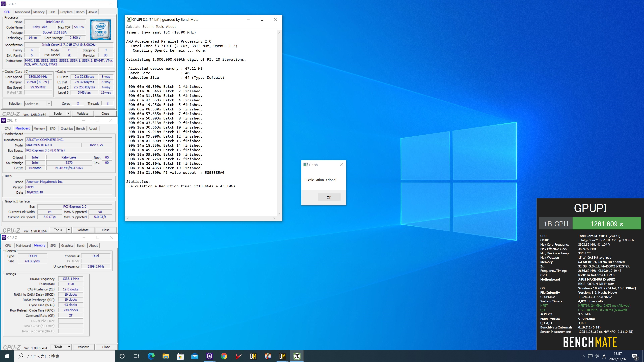
Task: Open Task View from the taskbar
Action: click(x=136, y=356)
